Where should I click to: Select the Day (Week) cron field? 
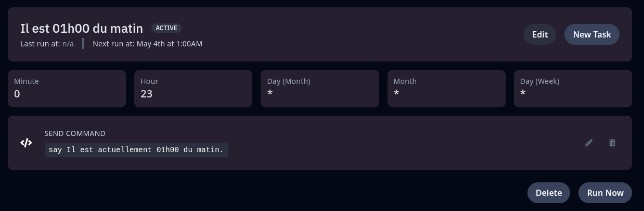pos(573,89)
